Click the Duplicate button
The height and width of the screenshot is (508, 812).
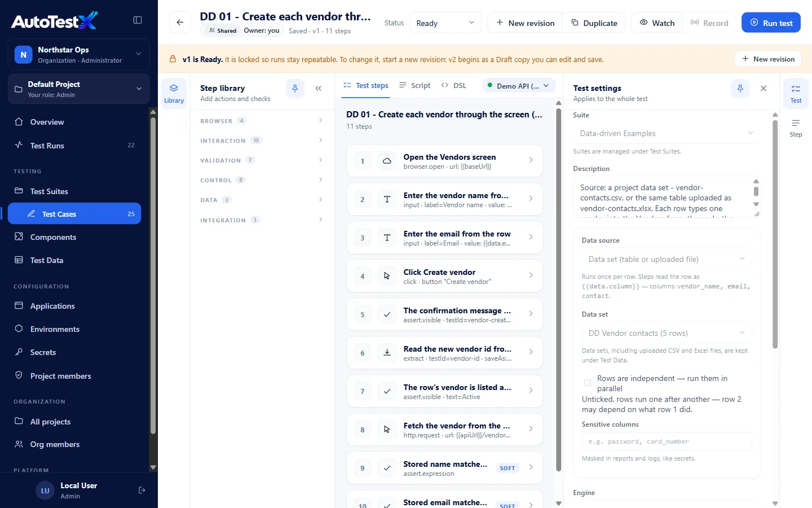click(594, 23)
